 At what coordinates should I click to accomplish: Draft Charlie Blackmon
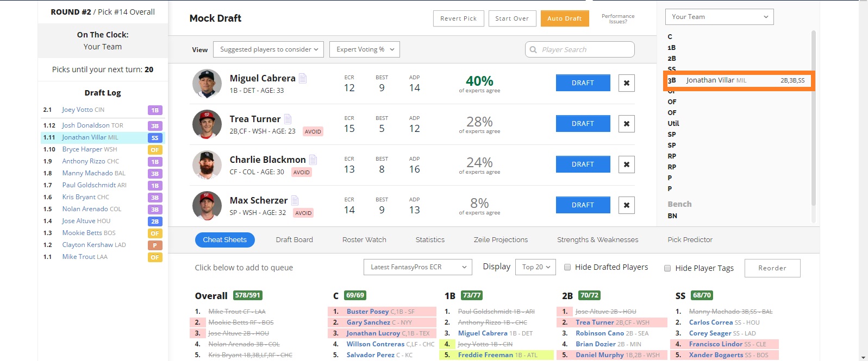583,164
